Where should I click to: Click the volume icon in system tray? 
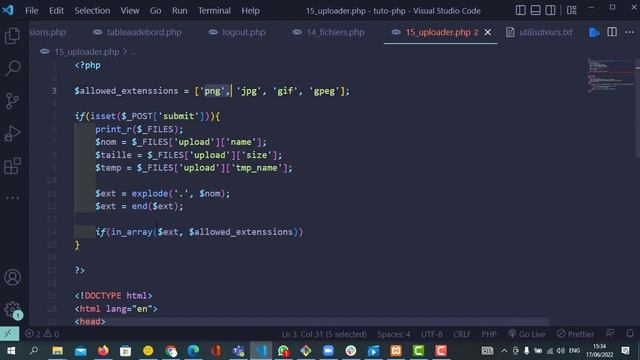click(561, 351)
